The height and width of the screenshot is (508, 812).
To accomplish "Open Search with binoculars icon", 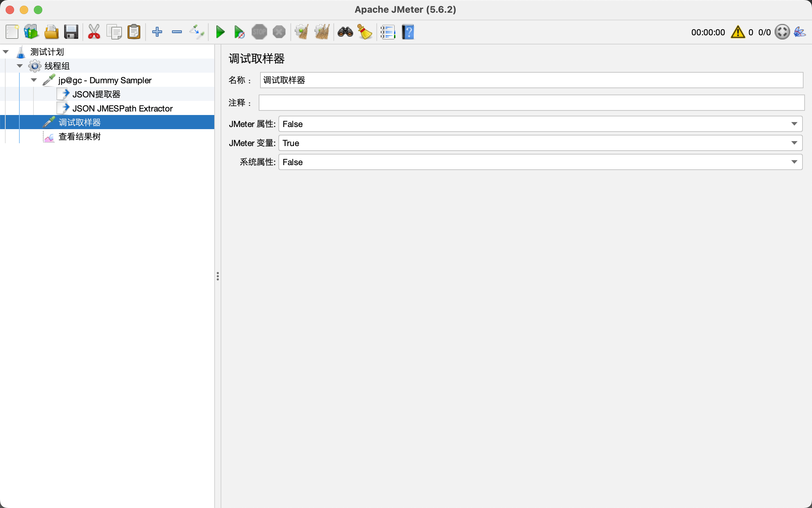I will point(345,32).
